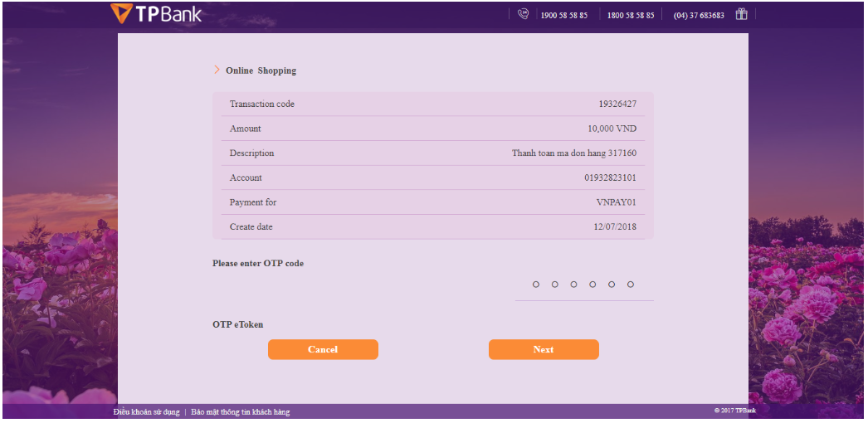Click the © 2017 TPBank copyright text
Screen dimensions: 868x423
coord(734,411)
